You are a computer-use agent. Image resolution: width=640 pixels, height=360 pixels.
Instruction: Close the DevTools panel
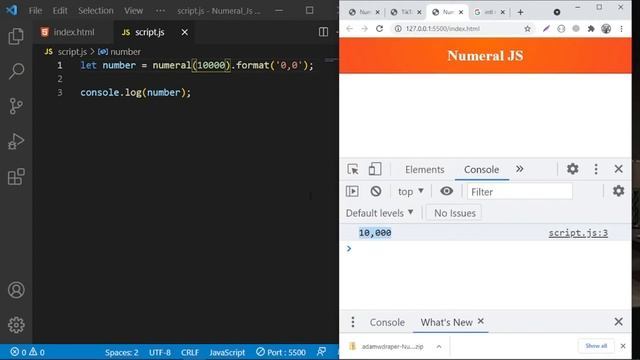point(618,169)
